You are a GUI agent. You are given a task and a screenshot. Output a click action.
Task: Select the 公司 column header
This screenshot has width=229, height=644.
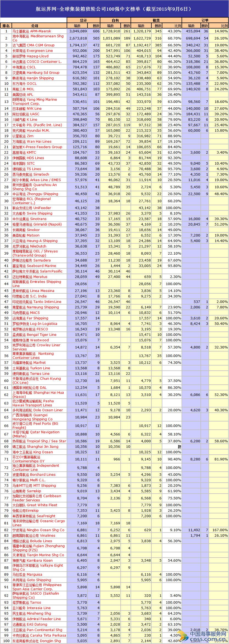pos(35,26)
